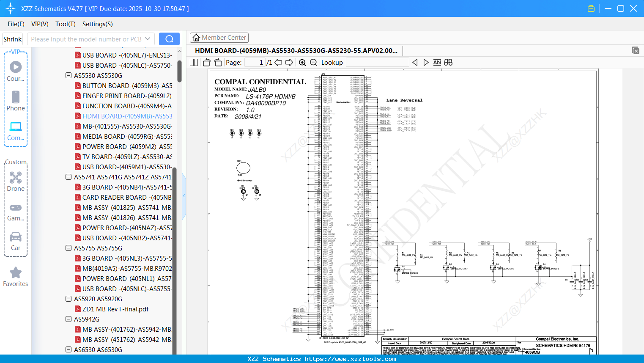Open CARD READER BOARD-(405NB) file
This screenshot has width=644, height=363.
pos(127,197)
